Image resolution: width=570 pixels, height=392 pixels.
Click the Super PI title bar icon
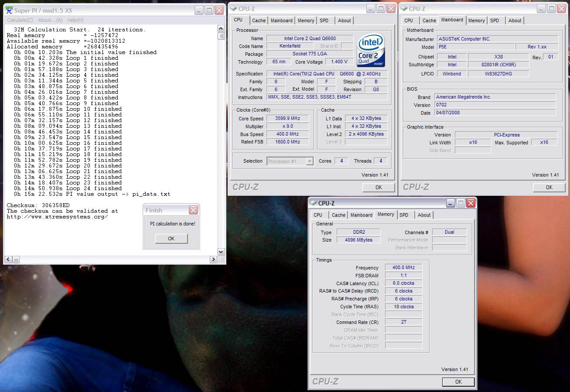click(9, 10)
